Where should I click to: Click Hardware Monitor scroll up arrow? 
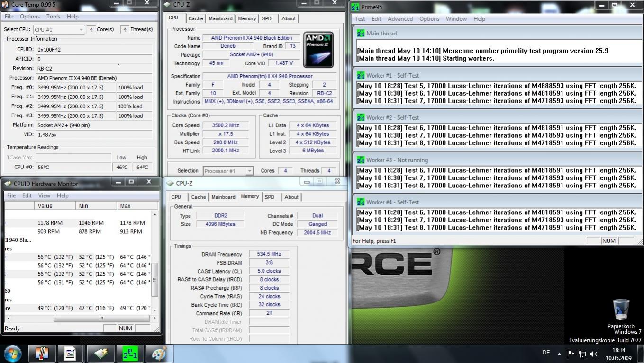click(154, 214)
